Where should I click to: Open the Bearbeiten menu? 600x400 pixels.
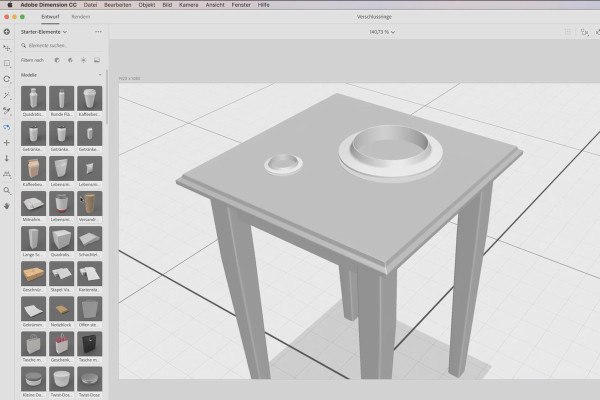[118, 5]
